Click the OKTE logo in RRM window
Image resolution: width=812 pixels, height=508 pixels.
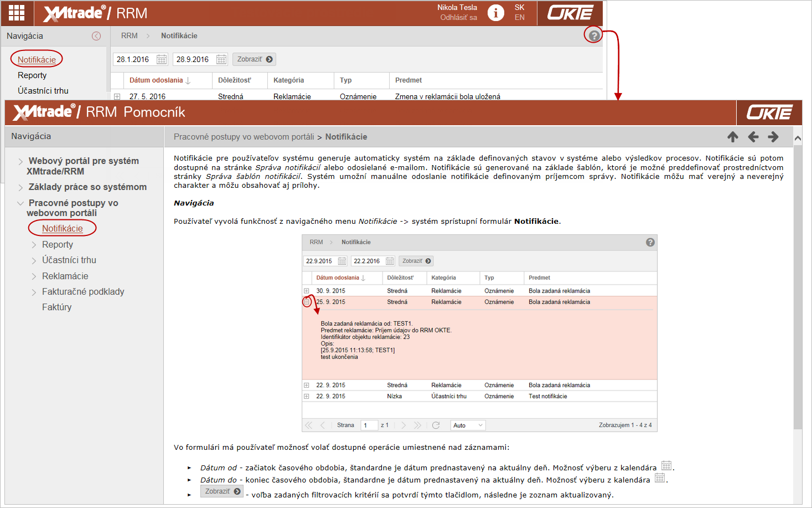click(x=570, y=13)
